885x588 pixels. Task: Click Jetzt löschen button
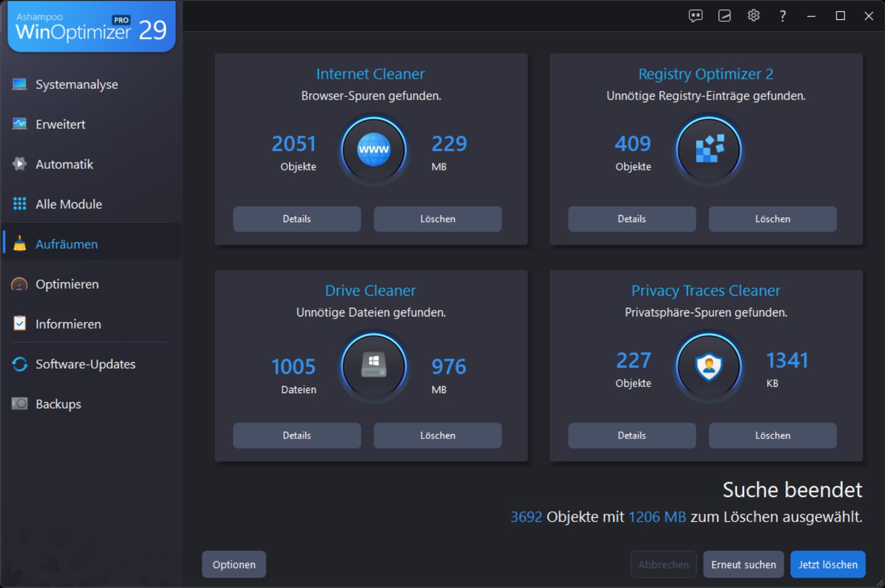(x=828, y=565)
